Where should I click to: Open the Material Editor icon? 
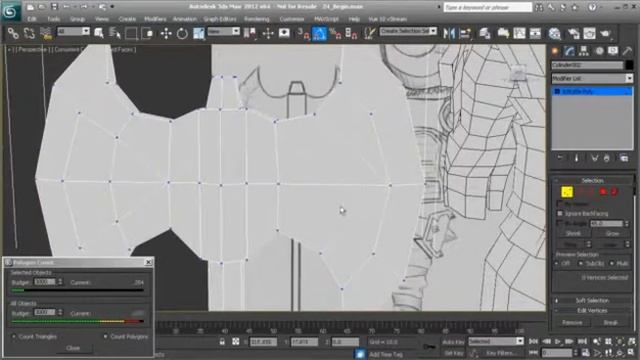[554, 33]
